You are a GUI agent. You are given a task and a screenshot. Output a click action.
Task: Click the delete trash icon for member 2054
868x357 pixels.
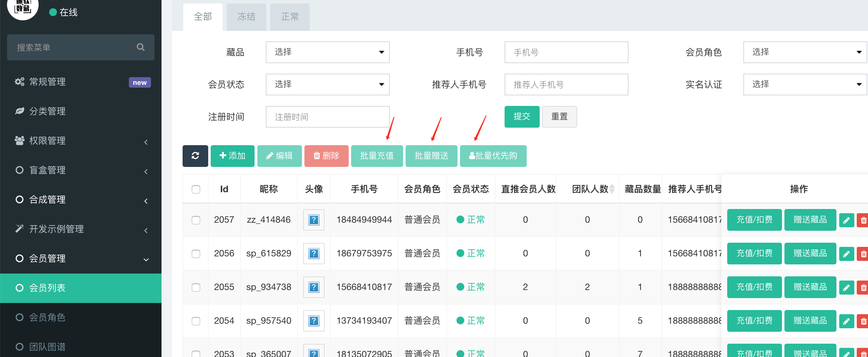coord(863,321)
